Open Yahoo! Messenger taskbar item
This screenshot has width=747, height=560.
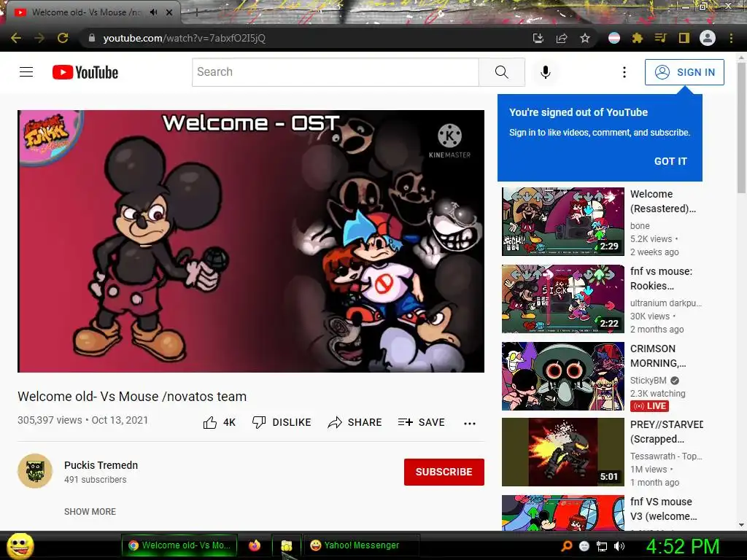[x=361, y=545]
